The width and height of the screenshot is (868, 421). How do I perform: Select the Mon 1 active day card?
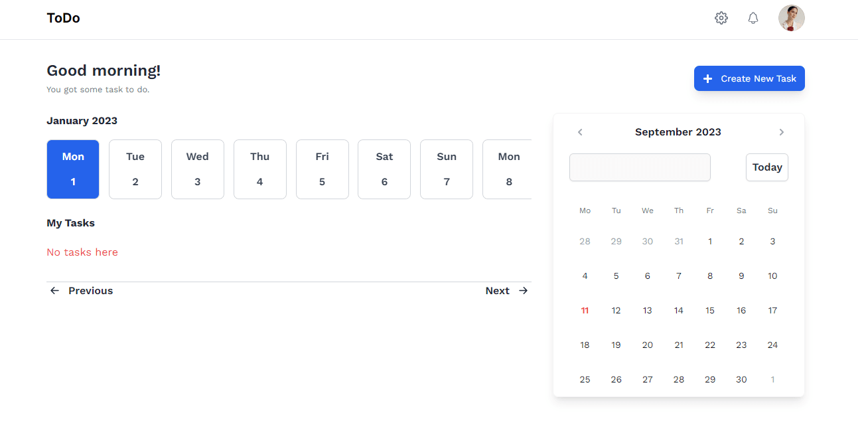(x=73, y=169)
